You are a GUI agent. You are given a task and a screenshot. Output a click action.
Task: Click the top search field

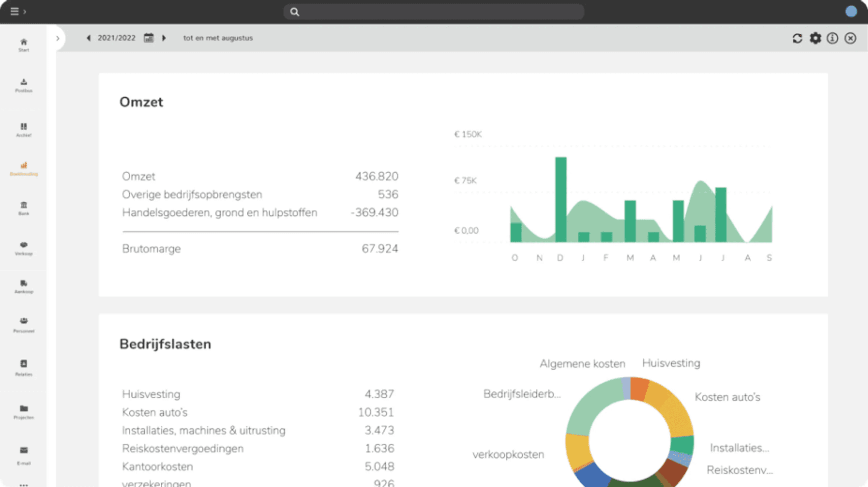433,12
